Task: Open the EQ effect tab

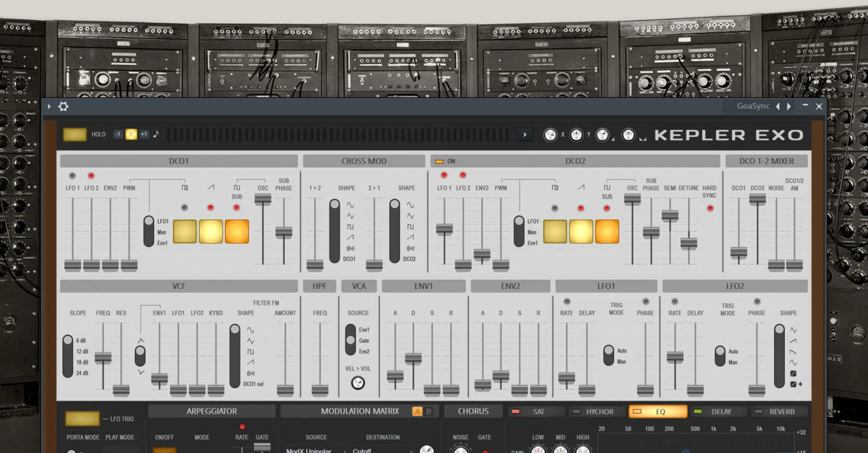Action: pos(658,412)
